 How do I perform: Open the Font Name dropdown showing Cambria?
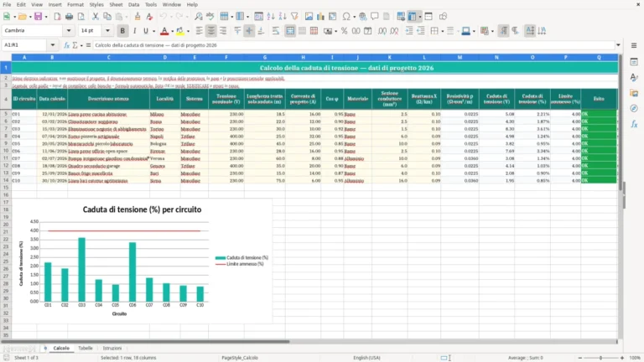69,31
